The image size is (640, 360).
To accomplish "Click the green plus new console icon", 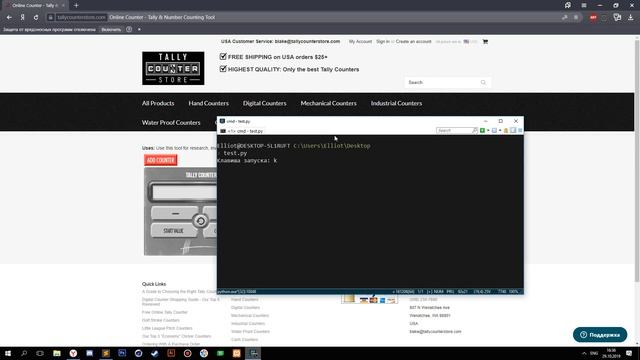I will point(482,131).
